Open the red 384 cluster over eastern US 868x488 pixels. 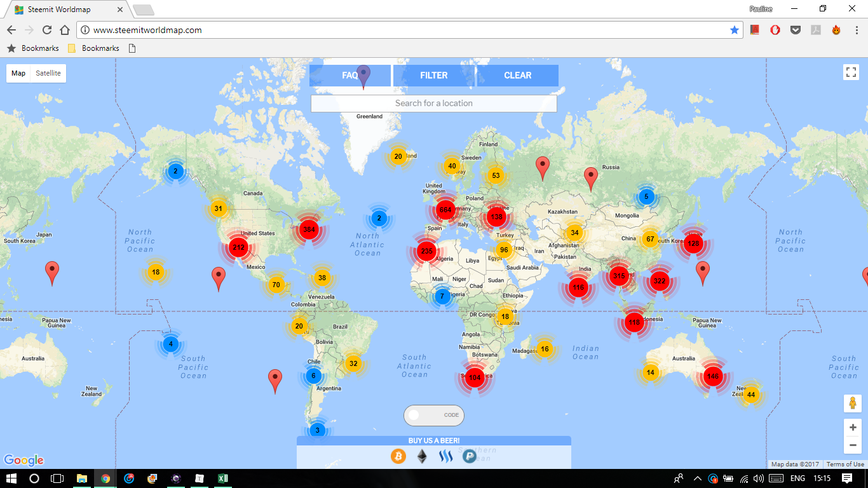(x=309, y=229)
